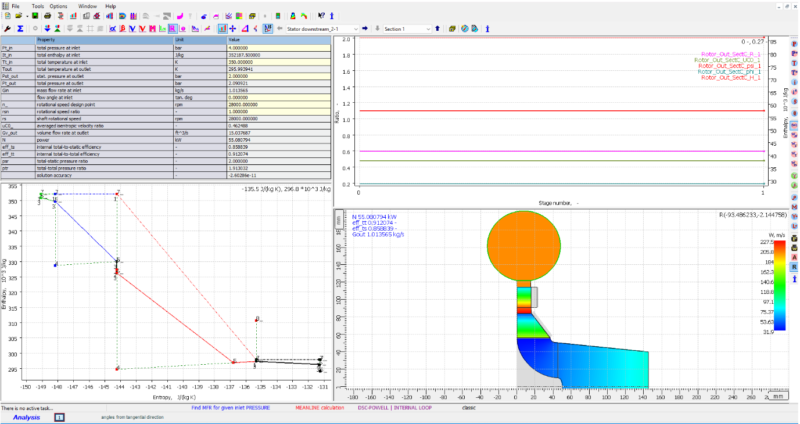Click the wrench settings icon
The height and width of the screenshot is (424, 800).
(6, 29)
